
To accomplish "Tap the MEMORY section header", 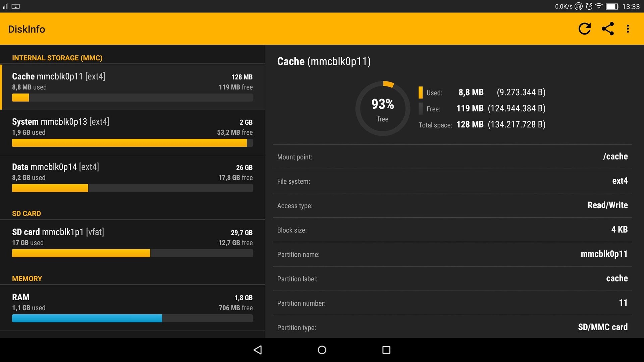I will click(x=27, y=279).
